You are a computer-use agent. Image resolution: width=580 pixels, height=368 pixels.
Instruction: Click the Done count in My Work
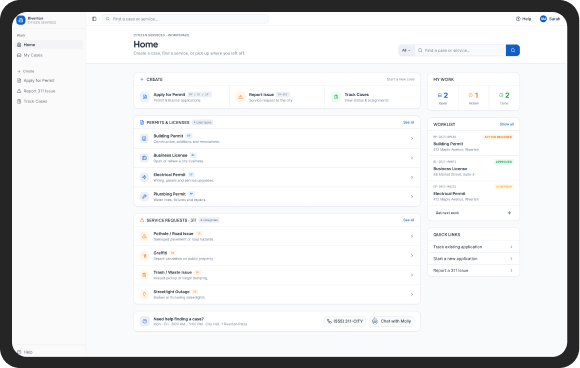(504, 98)
